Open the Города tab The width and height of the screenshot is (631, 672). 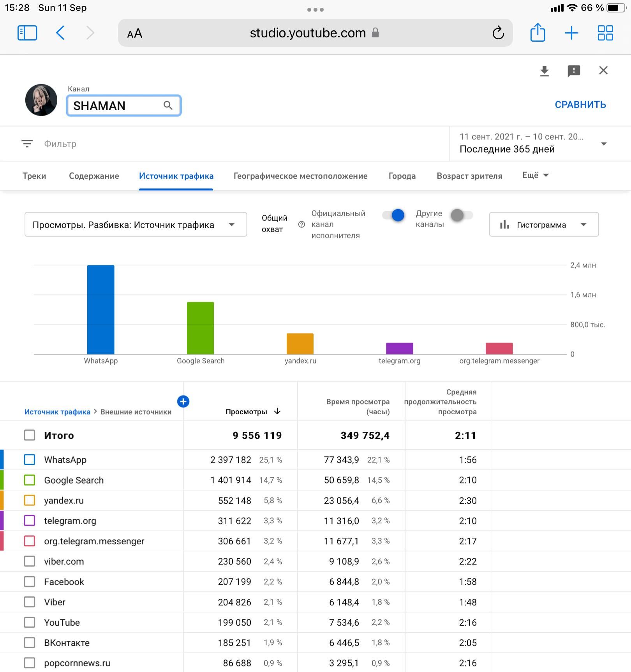click(402, 176)
